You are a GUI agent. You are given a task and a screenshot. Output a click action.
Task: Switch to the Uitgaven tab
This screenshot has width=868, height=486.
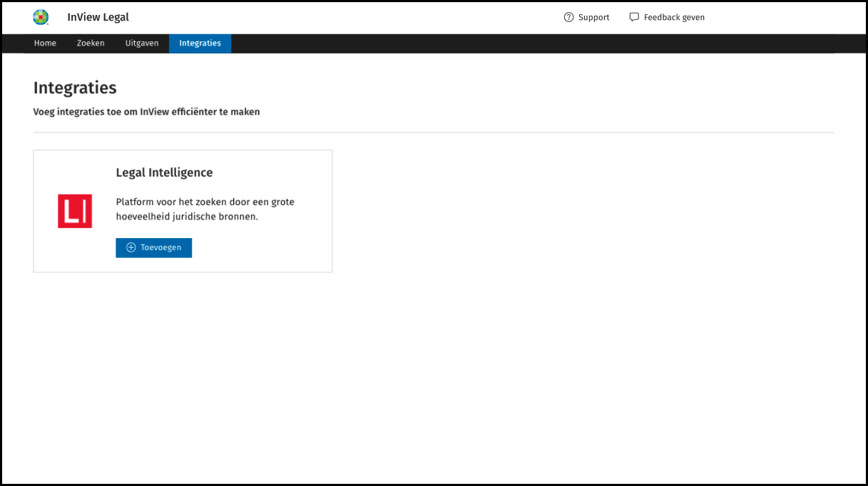point(142,43)
